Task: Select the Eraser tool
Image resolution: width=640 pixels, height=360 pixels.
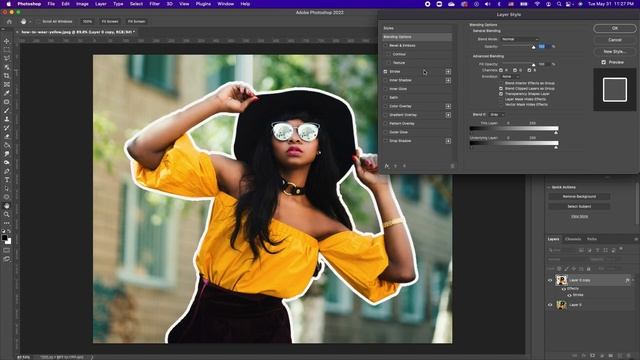Action: [x=7, y=136]
